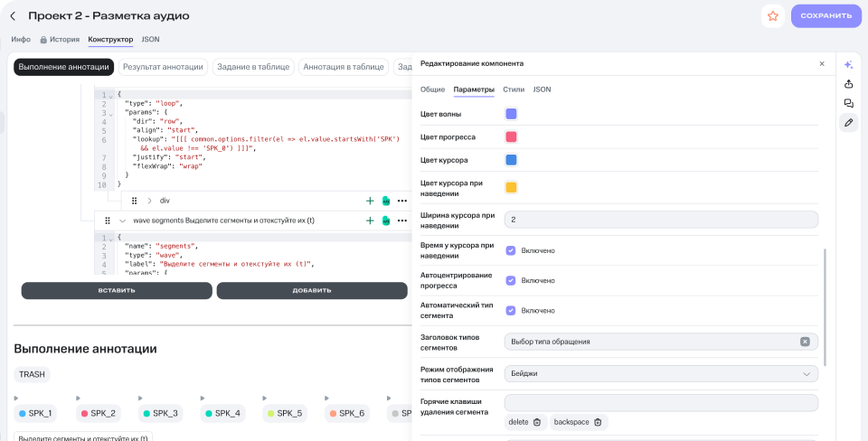Pick the progress color swatch
Image resolution: width=868 pixels, height=441 pixels.
point(511,136)
